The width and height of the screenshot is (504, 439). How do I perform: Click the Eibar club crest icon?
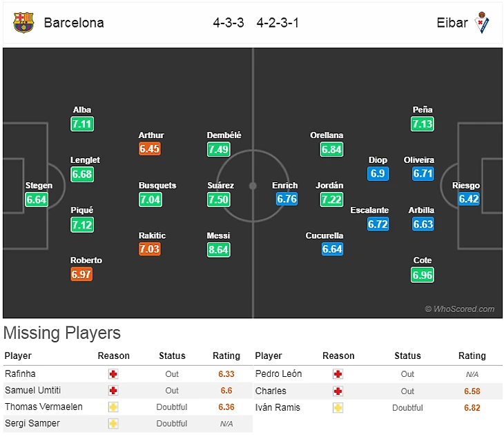[483, 22]
